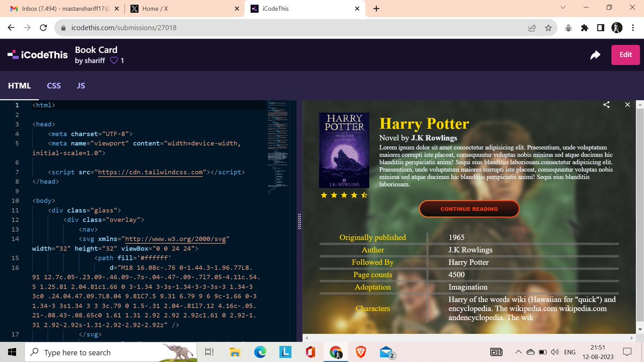
Task: Click the Continue Reading button
Action: 469,209
